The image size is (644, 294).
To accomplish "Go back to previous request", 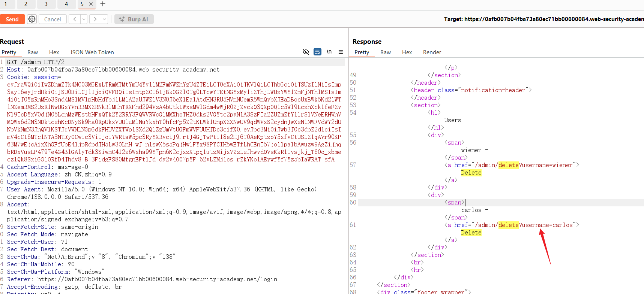I will pos(75,19).
